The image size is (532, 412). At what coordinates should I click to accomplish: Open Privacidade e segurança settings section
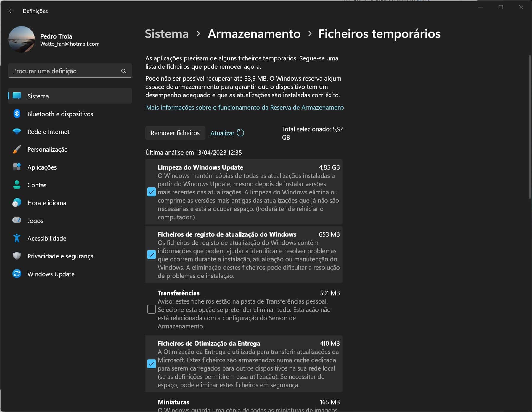pos(60,256)
